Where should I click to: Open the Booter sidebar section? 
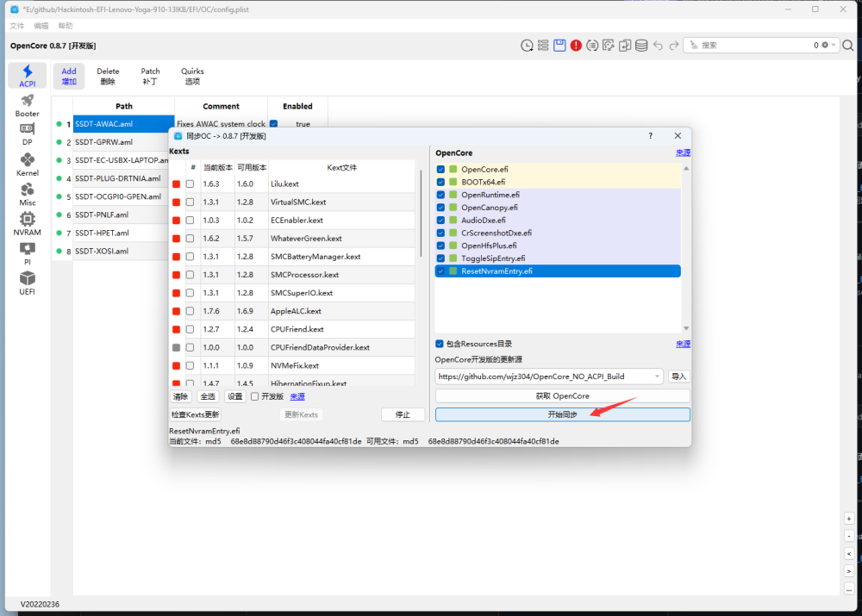coord(27,106)
